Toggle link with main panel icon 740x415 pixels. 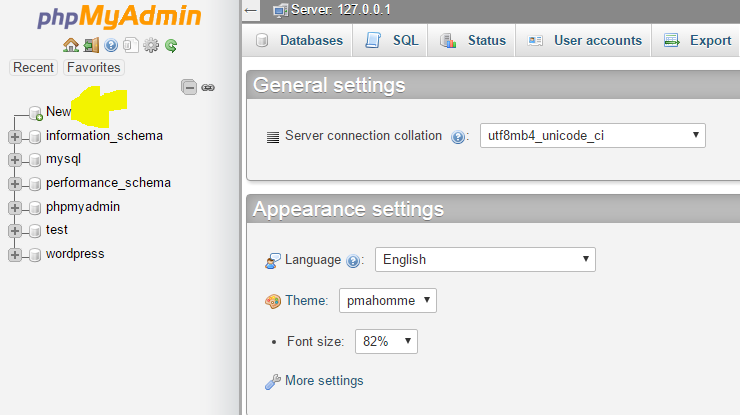(x=208, y=87)
